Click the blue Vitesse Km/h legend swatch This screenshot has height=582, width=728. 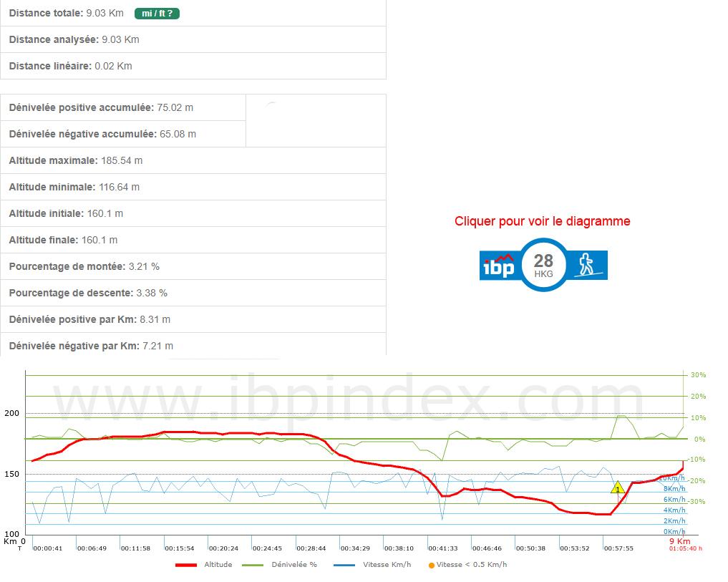(344, 565)
